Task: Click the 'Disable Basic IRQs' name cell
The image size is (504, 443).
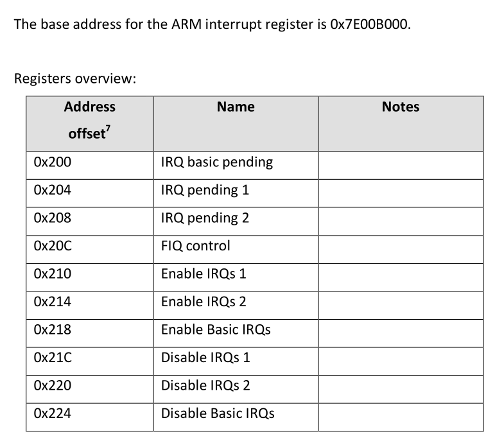Action: [x=218, y=413]
